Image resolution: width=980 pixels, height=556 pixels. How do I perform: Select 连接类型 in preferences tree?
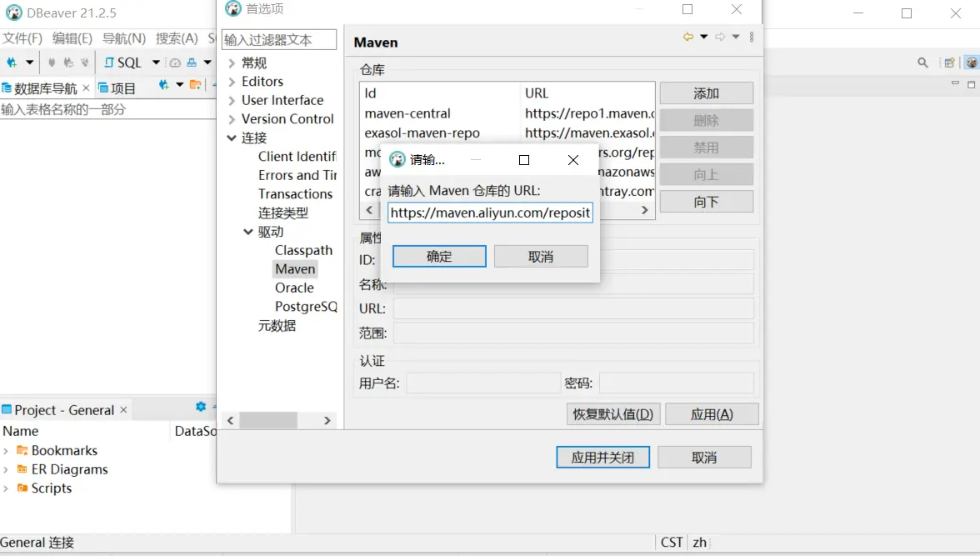coord(283,213)
